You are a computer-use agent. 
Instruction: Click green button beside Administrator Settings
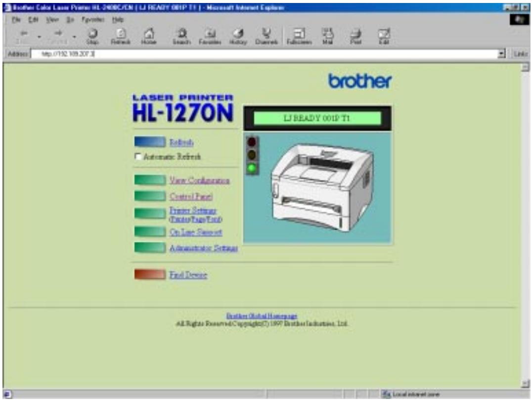pos(150,247)
